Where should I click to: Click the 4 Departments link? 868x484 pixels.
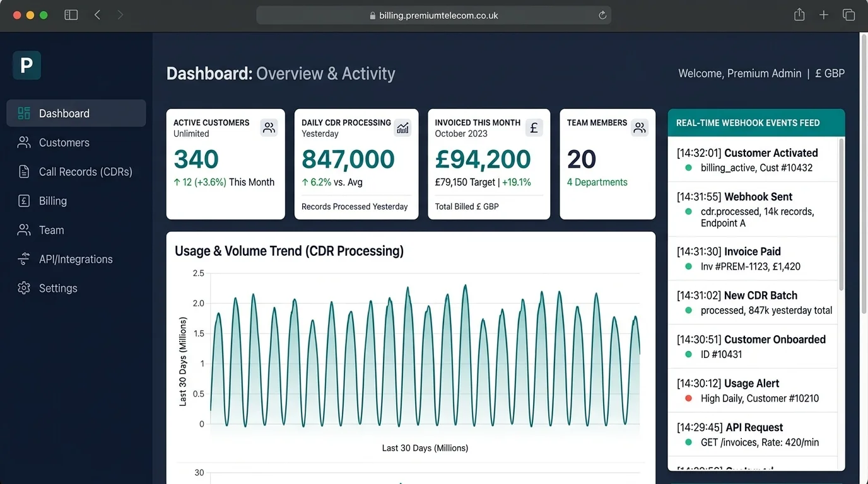(x=597, y=182)
